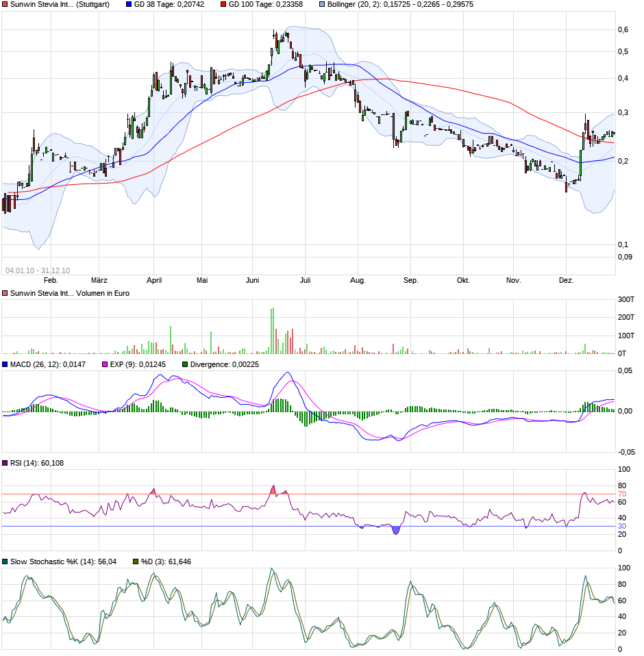Click the 100T volume axis value
Image resolution: width=644 pixels, height=656 pixels.
(626, 336)
